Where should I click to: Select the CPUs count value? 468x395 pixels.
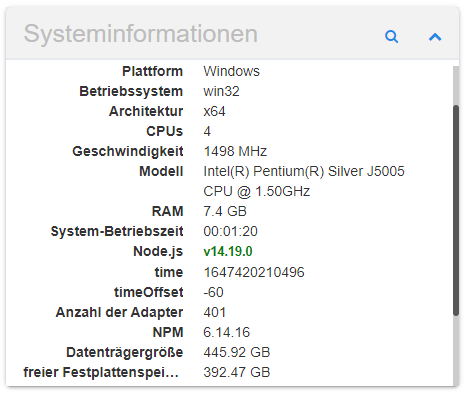coord(207,131)
